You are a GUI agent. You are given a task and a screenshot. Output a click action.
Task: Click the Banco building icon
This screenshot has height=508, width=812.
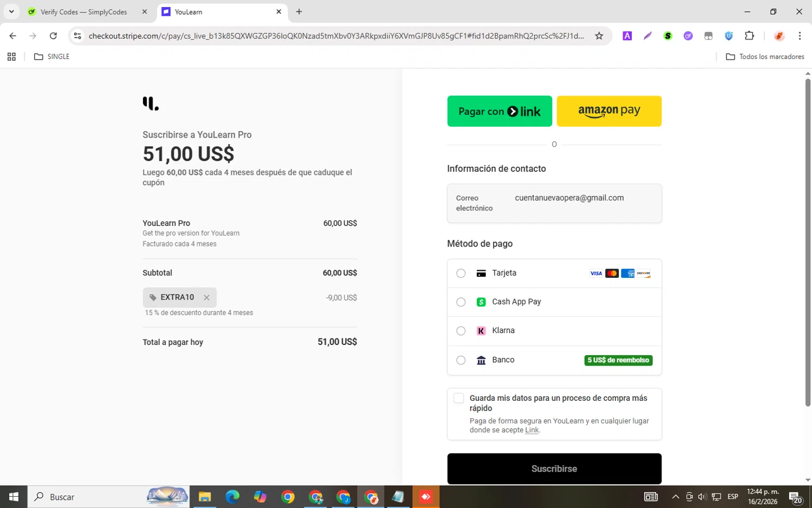[x=481, y=360]
